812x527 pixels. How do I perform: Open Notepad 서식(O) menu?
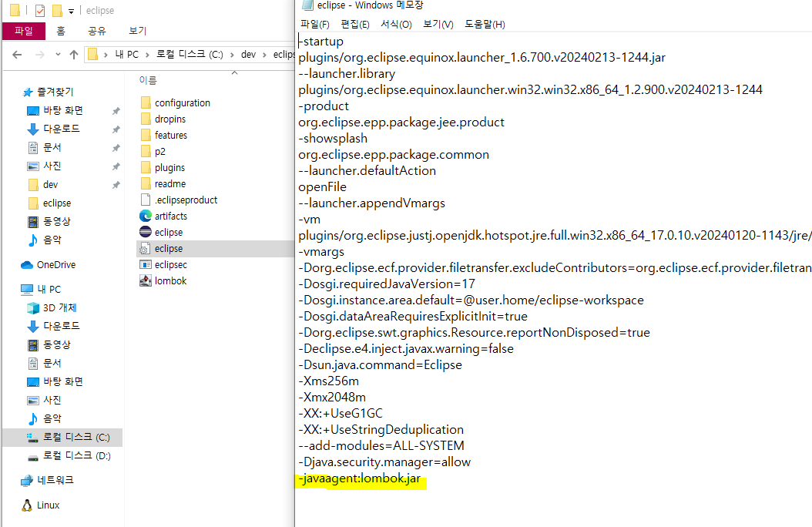point(396,25)
